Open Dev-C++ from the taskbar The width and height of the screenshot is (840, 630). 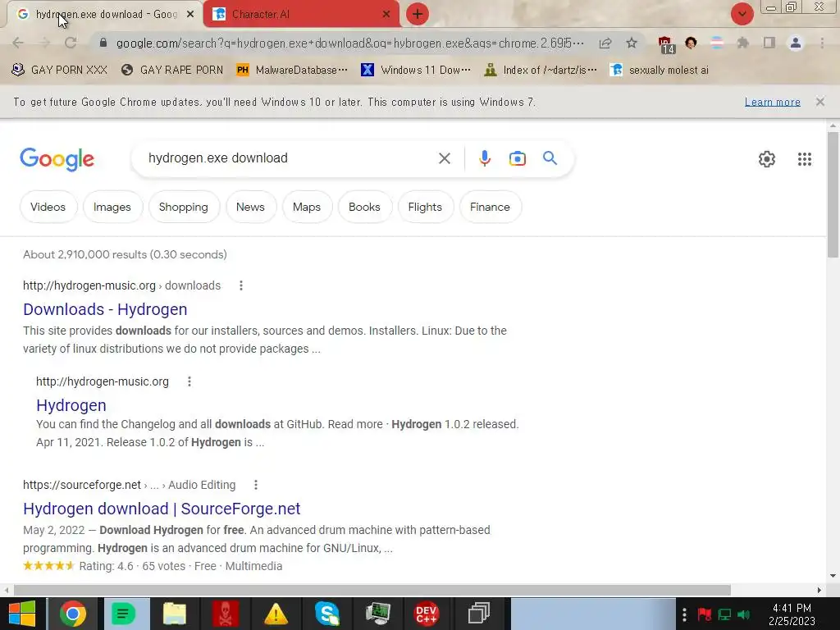427,614
